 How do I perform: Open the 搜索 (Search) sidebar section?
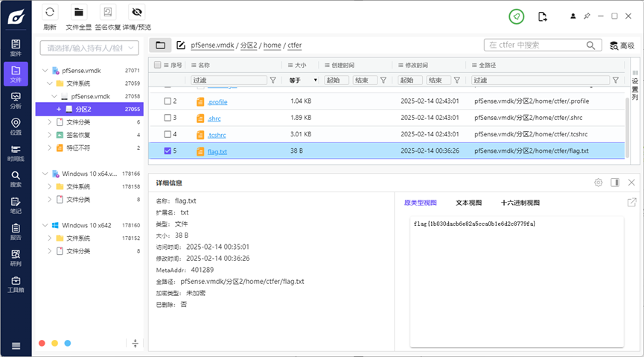click(16, 179)
